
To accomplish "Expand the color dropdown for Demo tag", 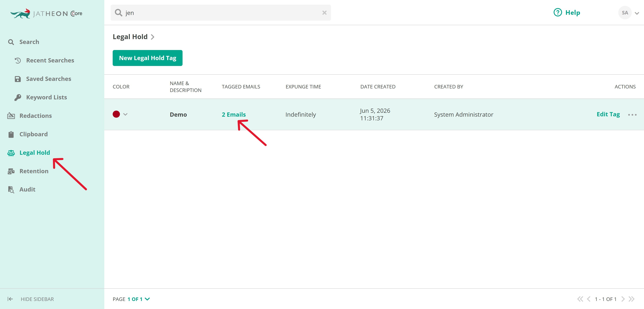I will pyautogui.click(x=125, y=114).
